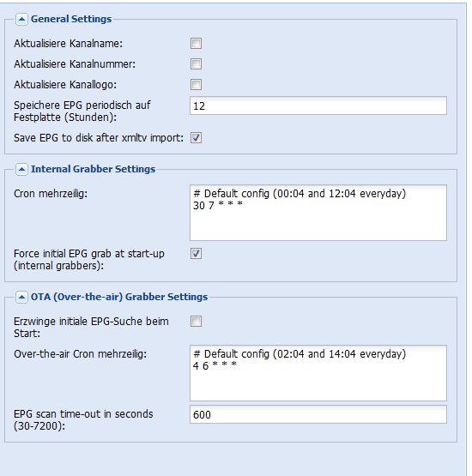
Task: Click the EPG scan time-out in seconds label
Action: [83, 420]
